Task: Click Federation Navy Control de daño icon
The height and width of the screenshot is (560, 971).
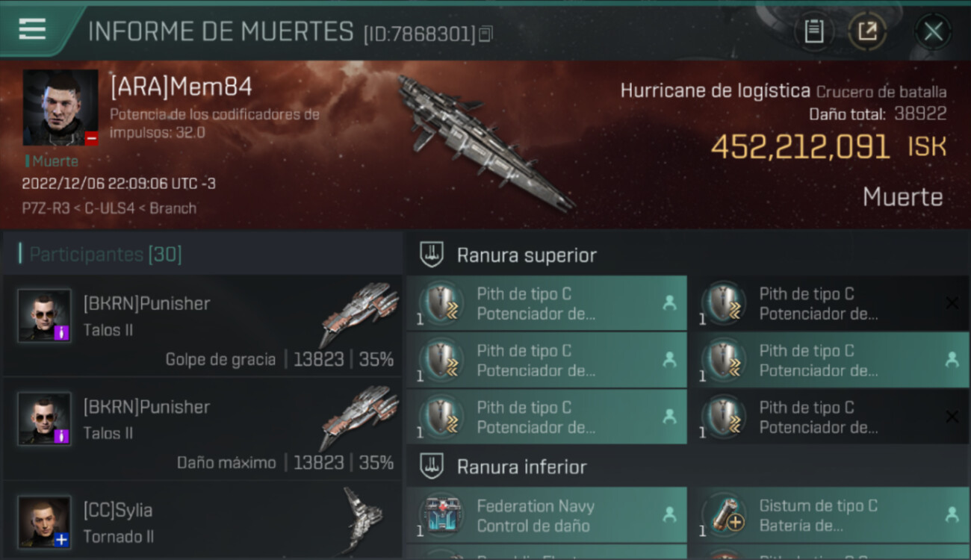Action: pyautogui.click(x=444, y=515)
